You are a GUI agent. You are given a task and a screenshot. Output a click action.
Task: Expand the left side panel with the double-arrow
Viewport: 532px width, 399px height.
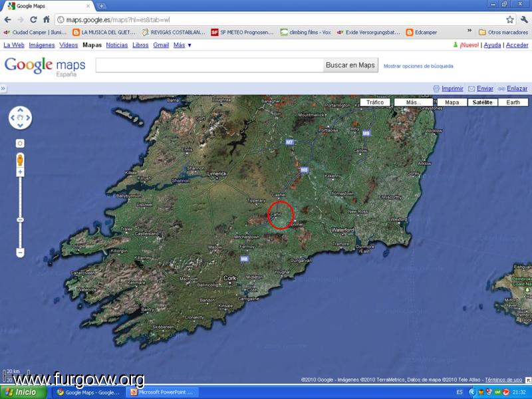point(3,88)
